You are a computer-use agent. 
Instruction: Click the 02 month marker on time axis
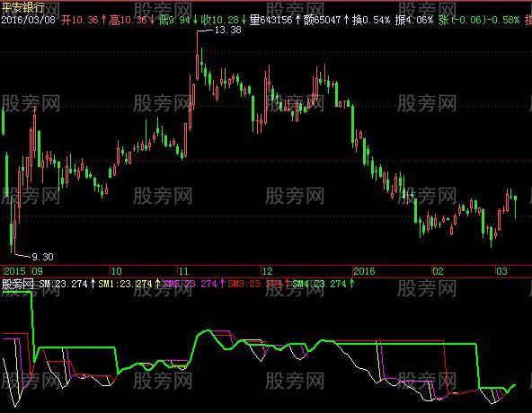(438, 271)
